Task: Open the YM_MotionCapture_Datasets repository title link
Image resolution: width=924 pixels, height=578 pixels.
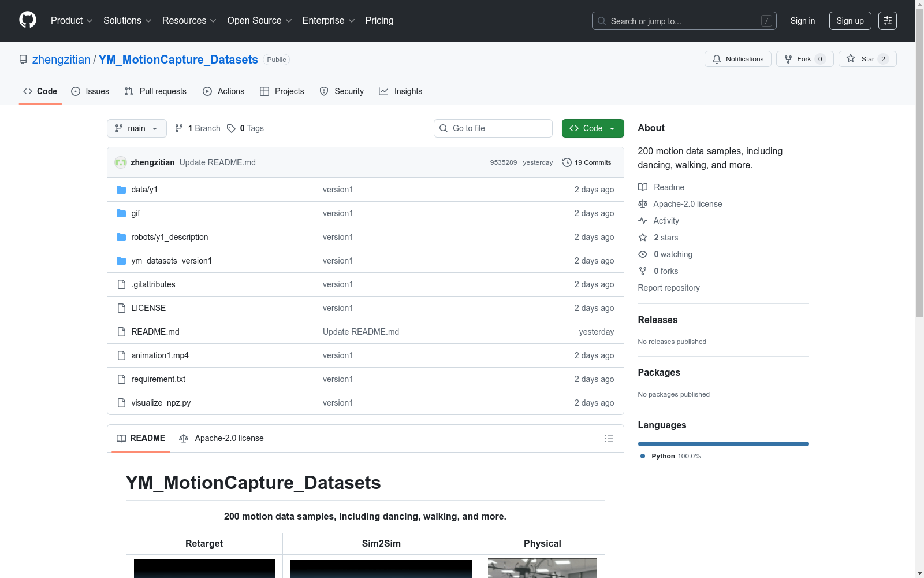Action: (178, 60)
